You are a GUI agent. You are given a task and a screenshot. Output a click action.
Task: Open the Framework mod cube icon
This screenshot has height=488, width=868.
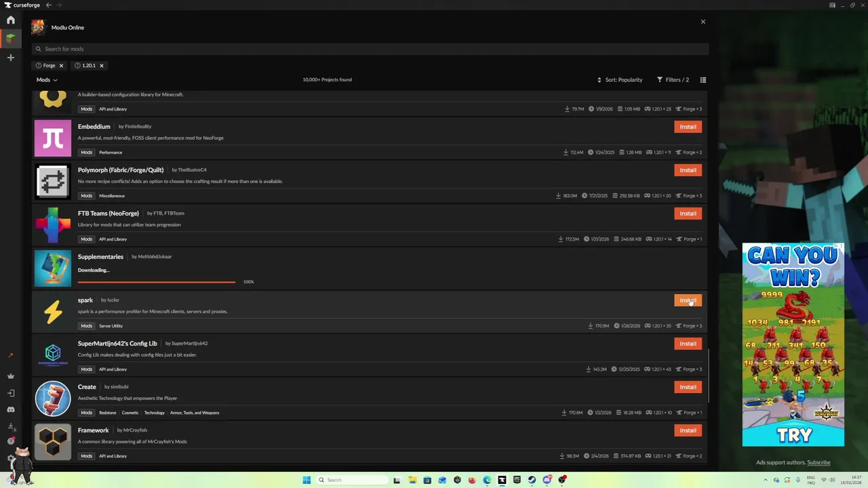(53, 442)
